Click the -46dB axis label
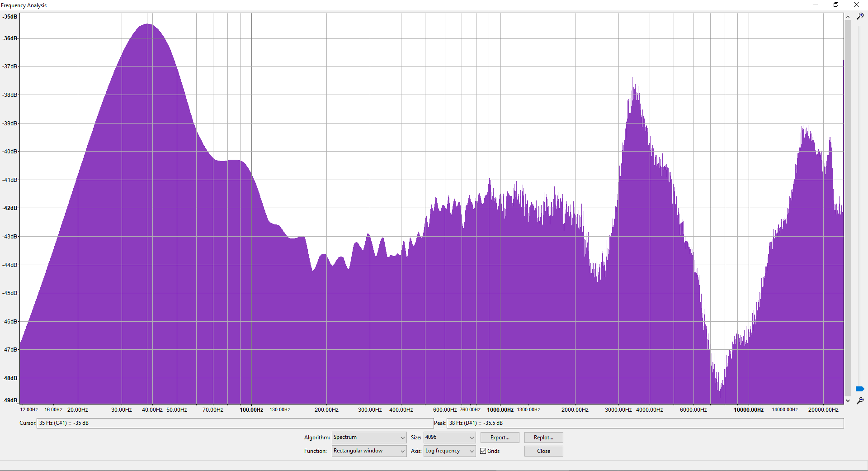Image resolution: width=868 pixels, height=471 pixels. 10,321
